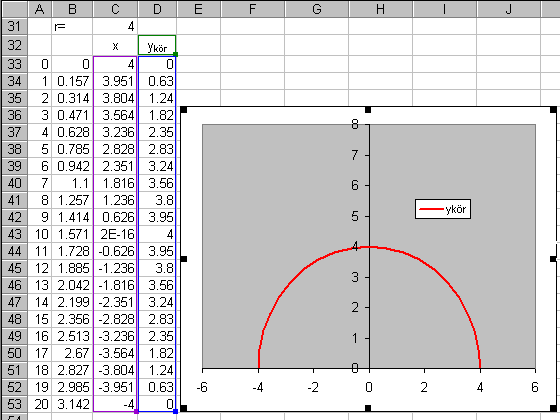The image size is (560, 420).
Task: Select column D header
Action: [157, 9]
